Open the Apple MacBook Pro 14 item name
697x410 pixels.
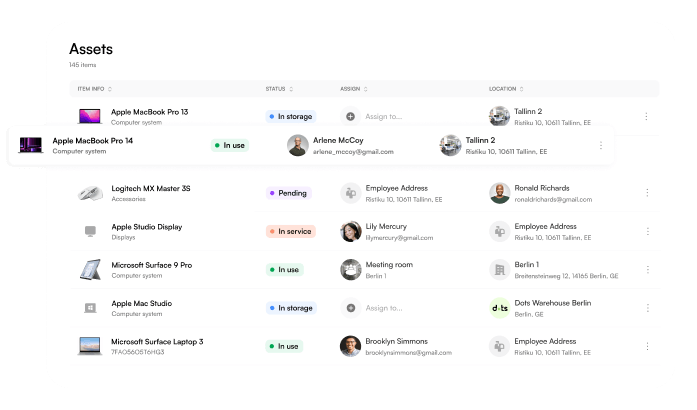[92, 141]
